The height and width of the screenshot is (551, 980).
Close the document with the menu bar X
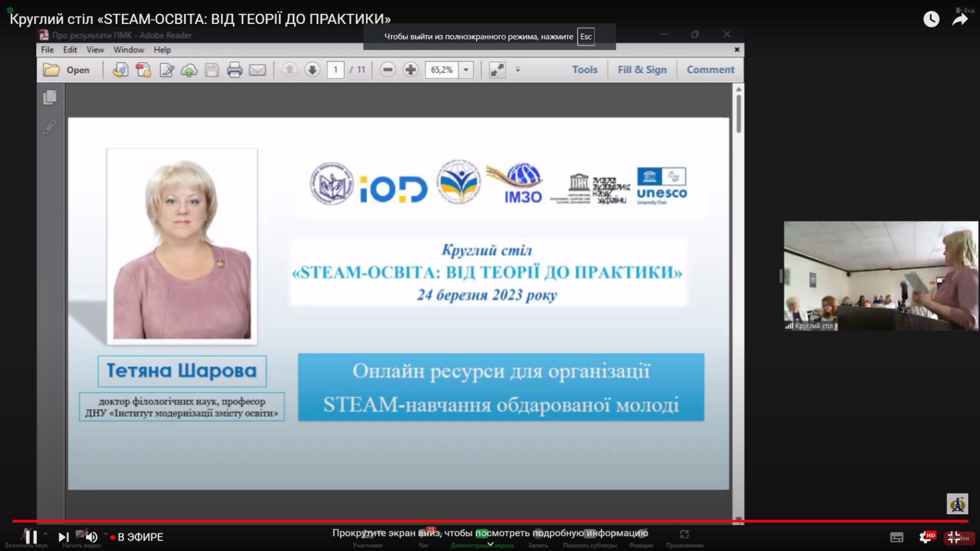tap(737, 50)
